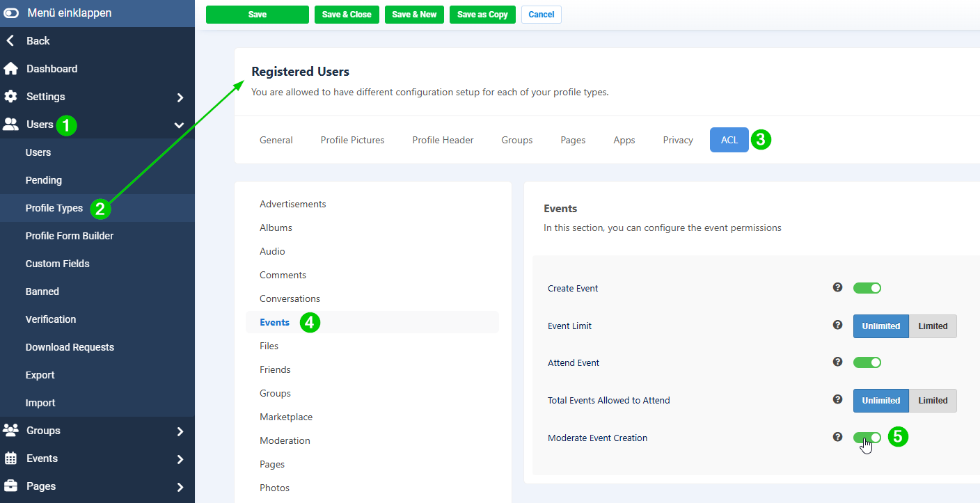This screenshot has width=980, height=503.
Task: Click the Cancel button
Action: 541,15
